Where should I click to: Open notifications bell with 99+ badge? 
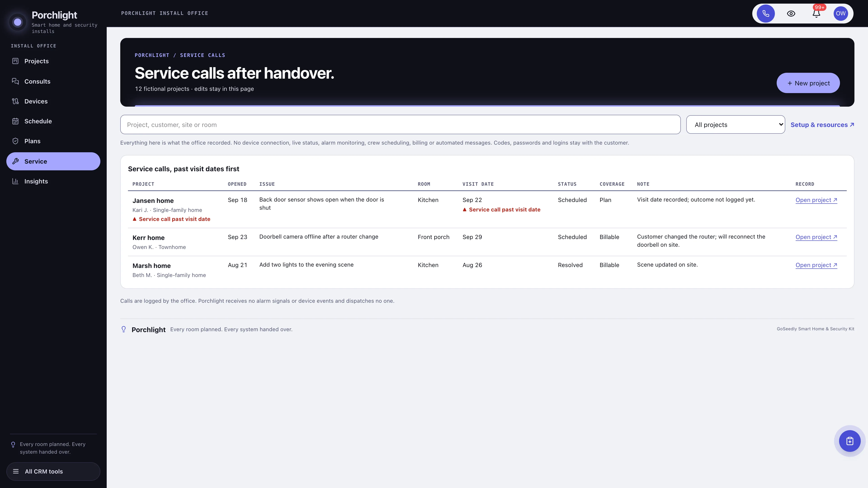point(816,14)
